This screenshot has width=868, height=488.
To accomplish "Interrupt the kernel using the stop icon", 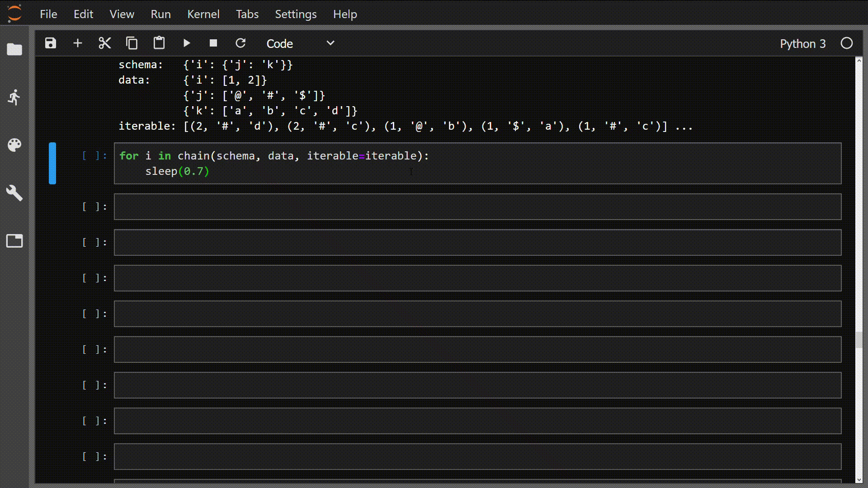I will 213,43.
